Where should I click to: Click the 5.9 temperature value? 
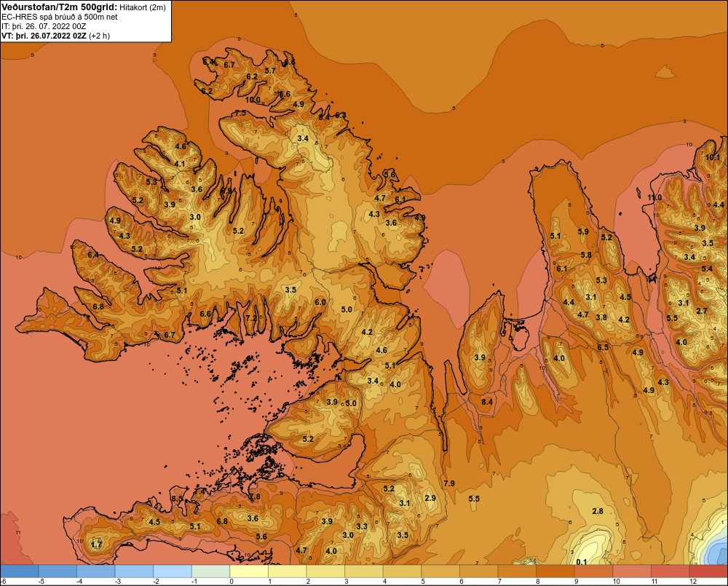coord(583,231)
